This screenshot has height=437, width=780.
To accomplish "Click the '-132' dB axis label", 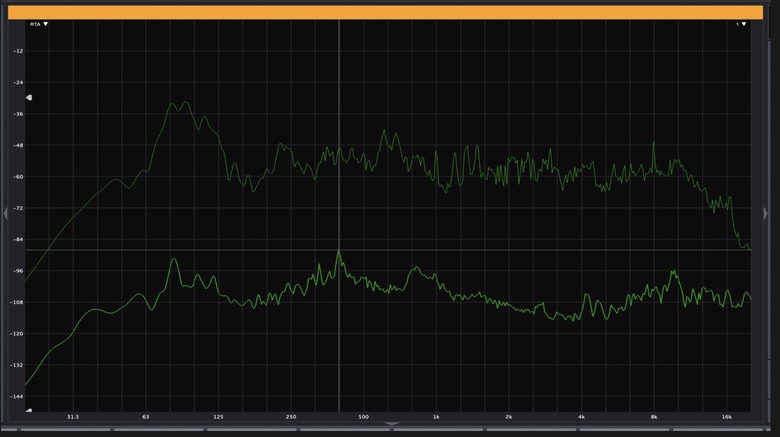I will point(17,365).
